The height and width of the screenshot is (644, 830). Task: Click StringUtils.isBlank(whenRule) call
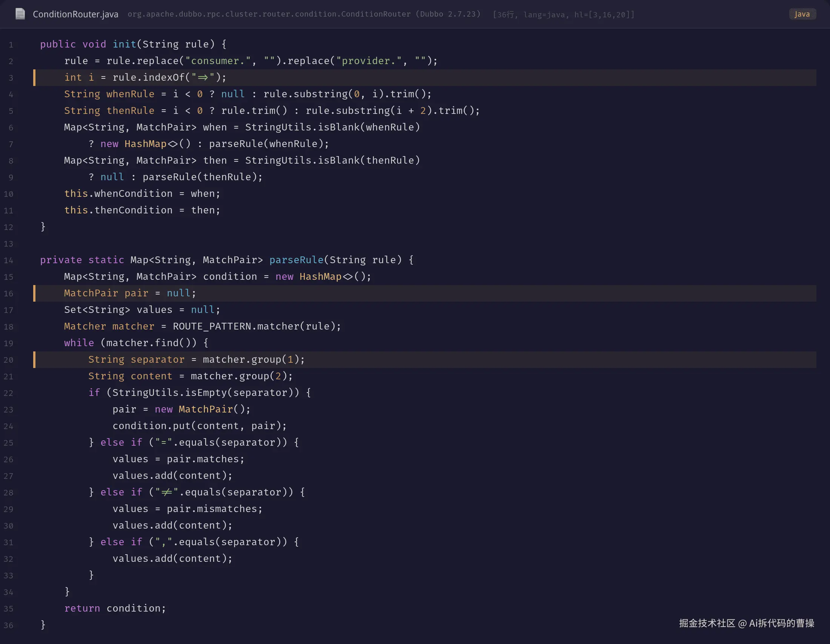(x=332, y=127)
